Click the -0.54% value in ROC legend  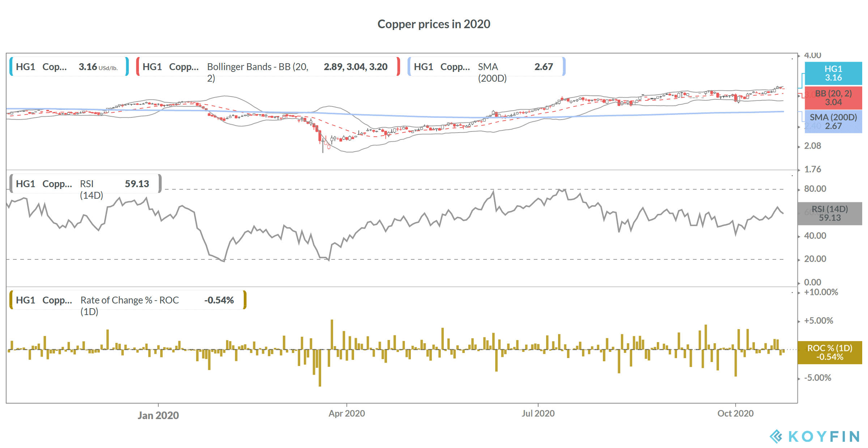point(219,300)
